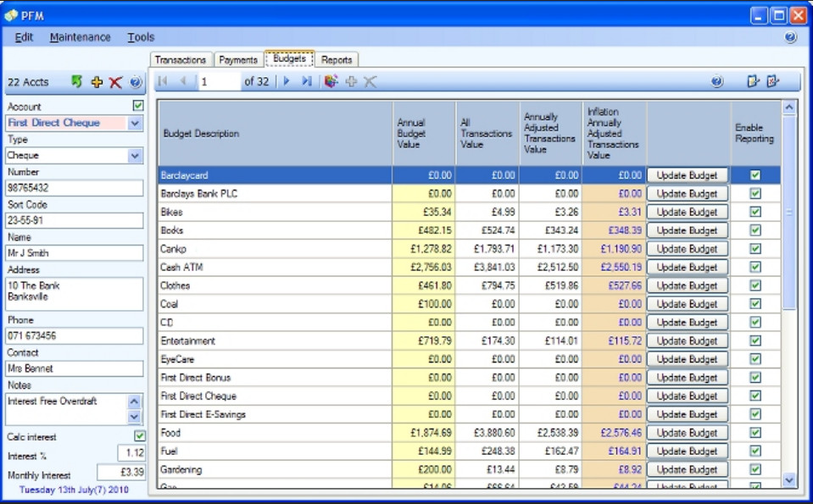Image resolution: width=813 pixels, height=504 pixels.
Task: Jump to the last budget record
Action: point(307,81)
